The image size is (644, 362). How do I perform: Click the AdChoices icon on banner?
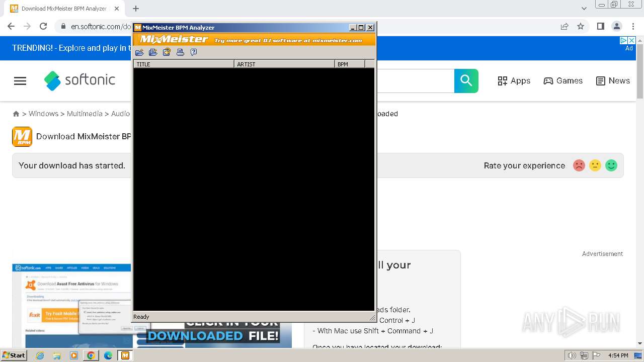click(624, 40)
